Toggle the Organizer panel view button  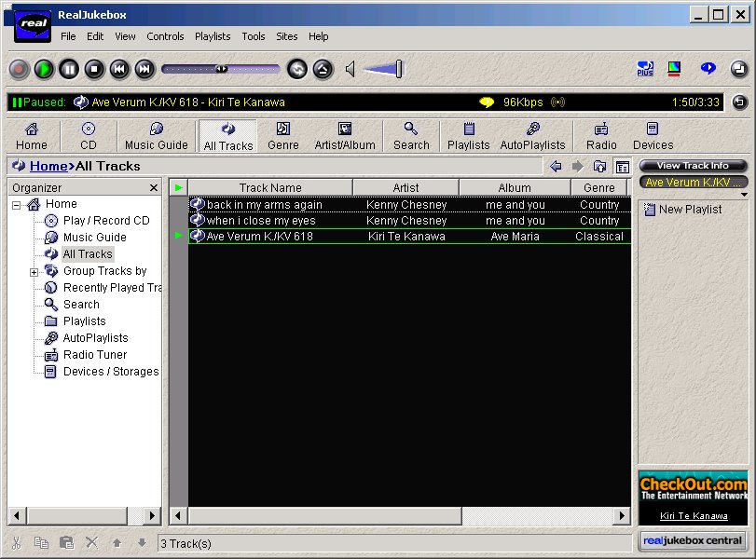[622, 167]
